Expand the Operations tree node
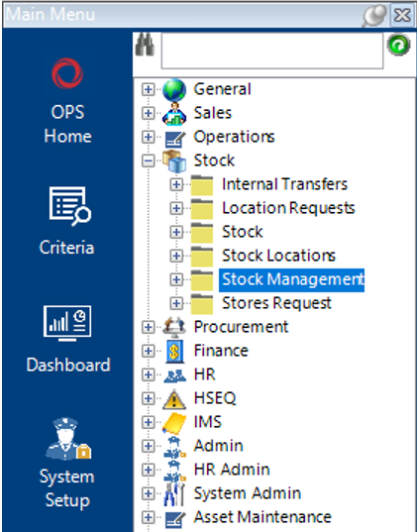417x532 pixels. (148, 137)
